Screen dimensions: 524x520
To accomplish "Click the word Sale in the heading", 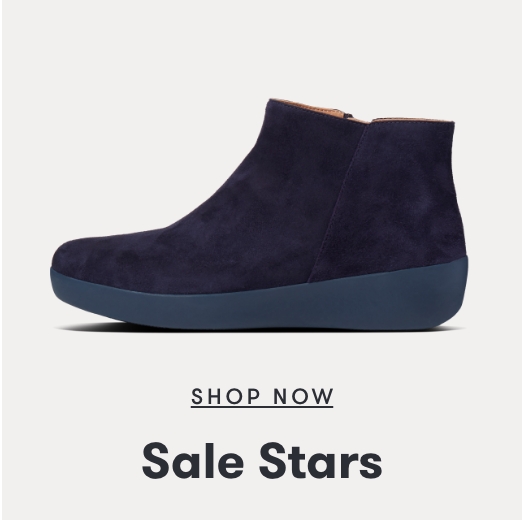I will (x=193, y=461).
